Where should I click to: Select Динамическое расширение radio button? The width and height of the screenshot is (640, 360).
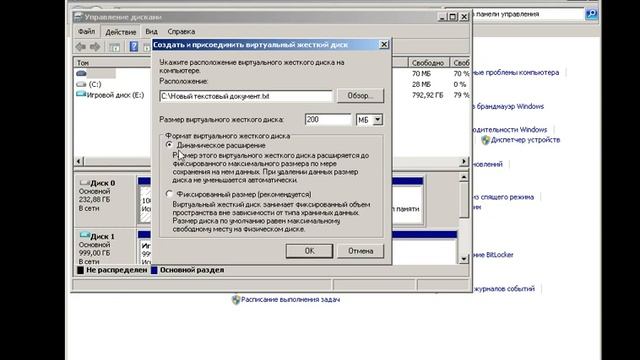[x=169, y=145]
